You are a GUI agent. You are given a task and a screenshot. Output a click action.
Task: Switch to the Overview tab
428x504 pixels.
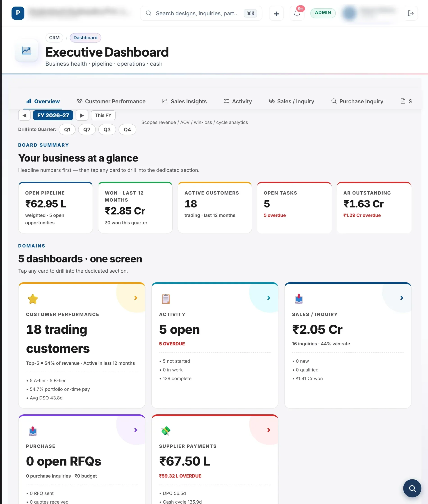click(43, 101)
